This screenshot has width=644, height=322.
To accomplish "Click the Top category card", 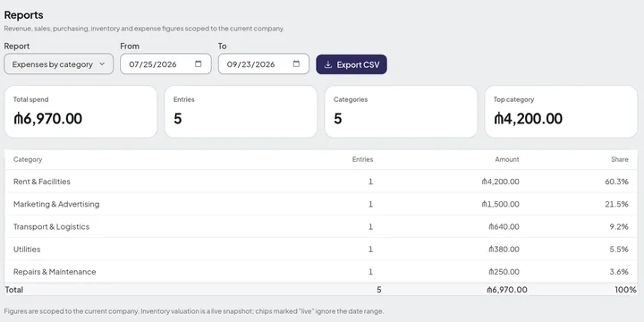I will pyautogui.click(x=561, y=112).
